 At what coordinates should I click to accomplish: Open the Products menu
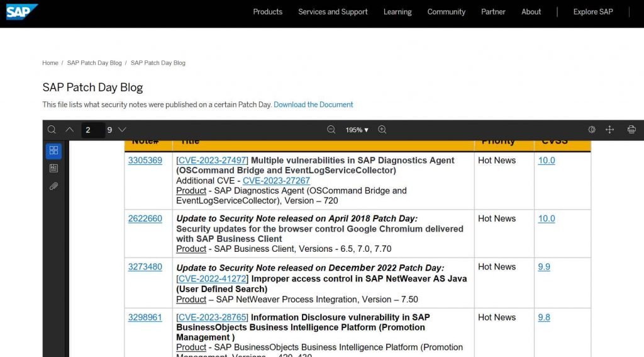pos(268,12)
